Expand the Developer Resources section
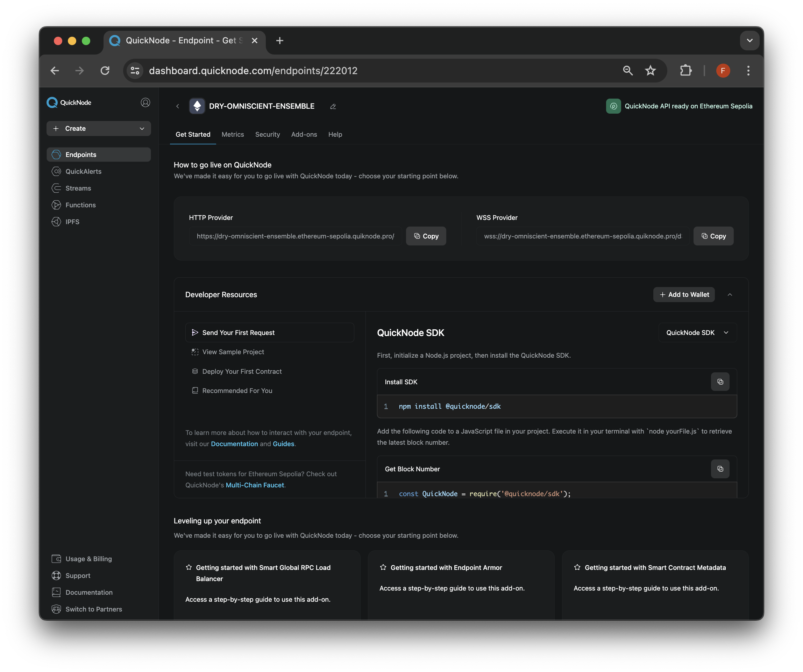The image size is (803, 672). 731,294
